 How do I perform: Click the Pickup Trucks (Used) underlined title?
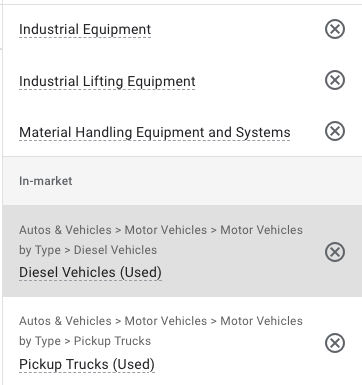87,364
